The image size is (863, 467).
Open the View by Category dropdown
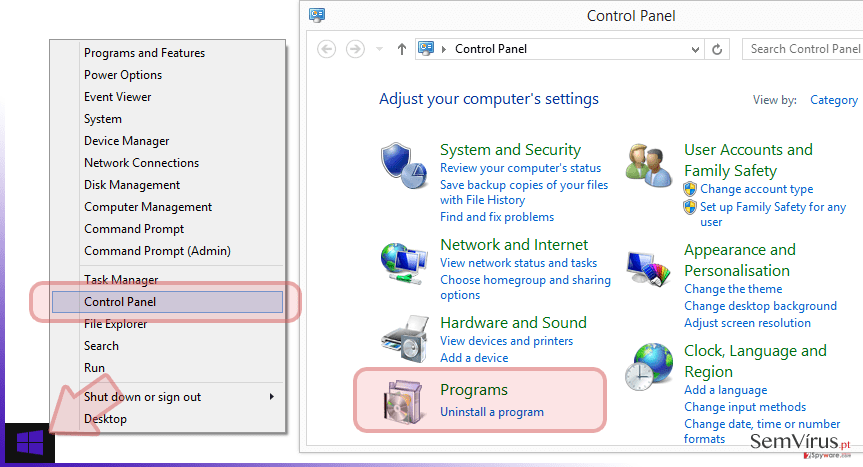point(833,100)
